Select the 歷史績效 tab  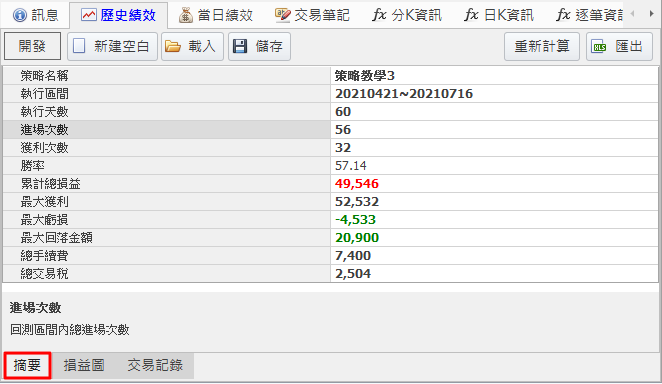[x=119, y=15]
